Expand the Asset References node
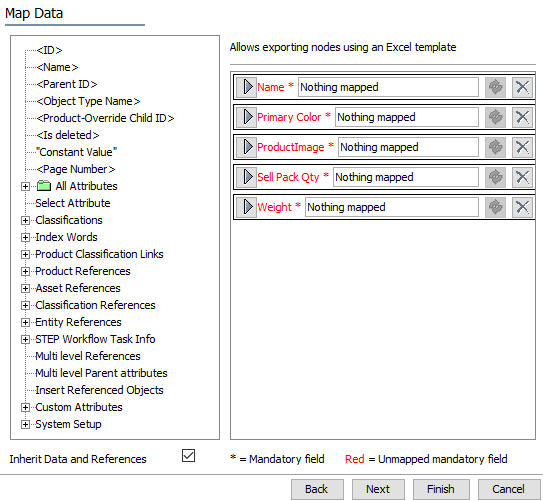The width and height of the screenshot is (543, 501). (25, 288)
